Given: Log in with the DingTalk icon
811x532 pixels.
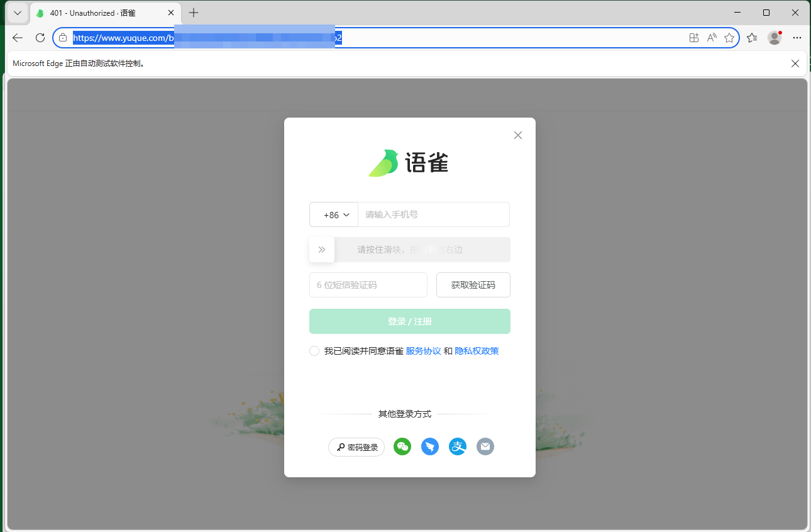Looking at the screenshot, I should [x=430, y=446].
